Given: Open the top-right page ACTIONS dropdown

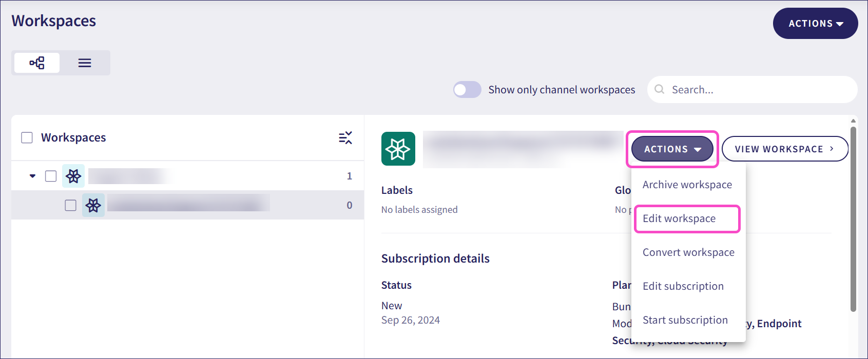Looking at the screenshot, I should (x=815, y=24).
